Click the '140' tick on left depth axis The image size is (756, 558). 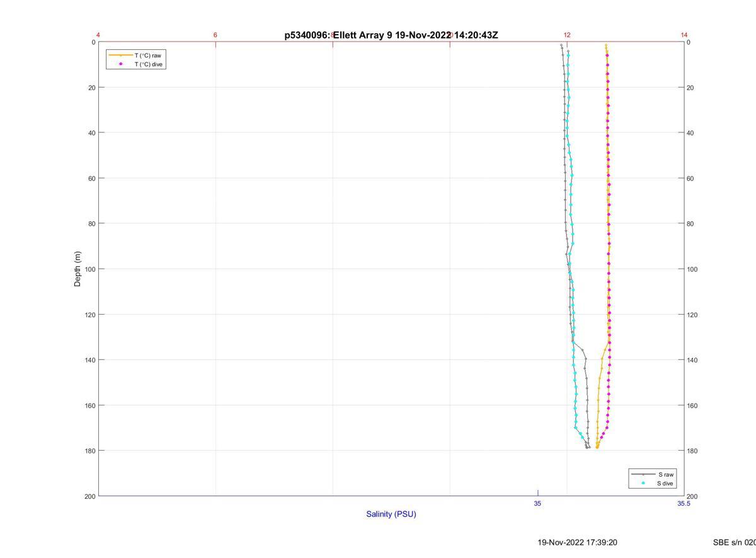click(89, 360)
